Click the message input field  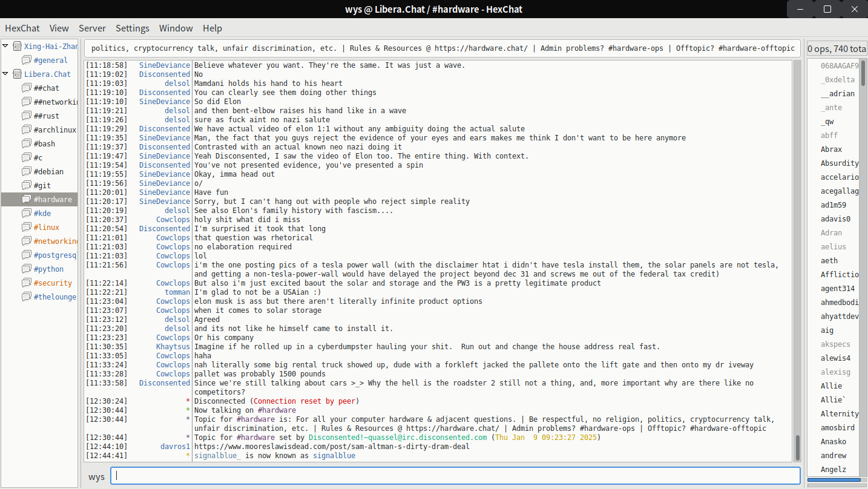click(x=455, y=476)
